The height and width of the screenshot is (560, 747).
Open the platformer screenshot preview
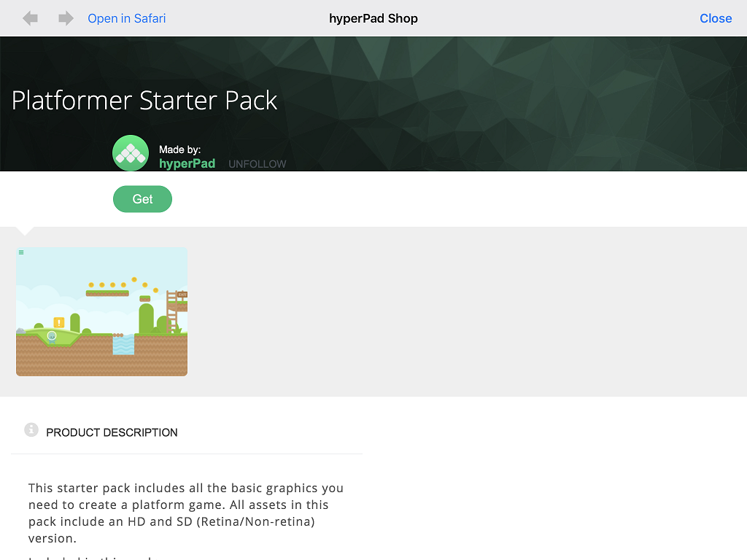pos(101,311)
